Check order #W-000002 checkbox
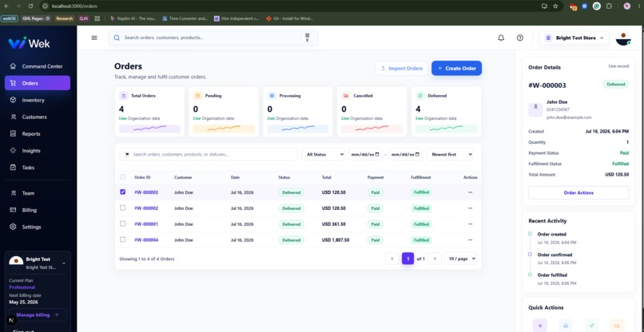 pos(122,207)
